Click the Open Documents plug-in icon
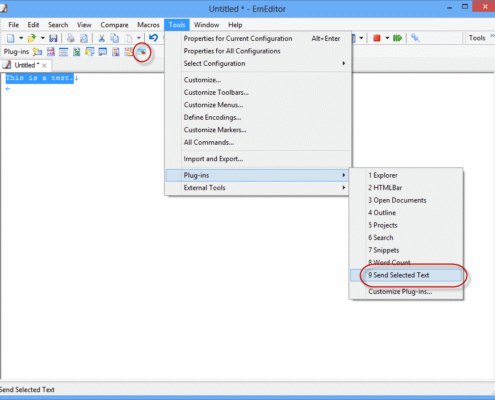The height and width of the screenshot is (400, 495). point(63,52)
